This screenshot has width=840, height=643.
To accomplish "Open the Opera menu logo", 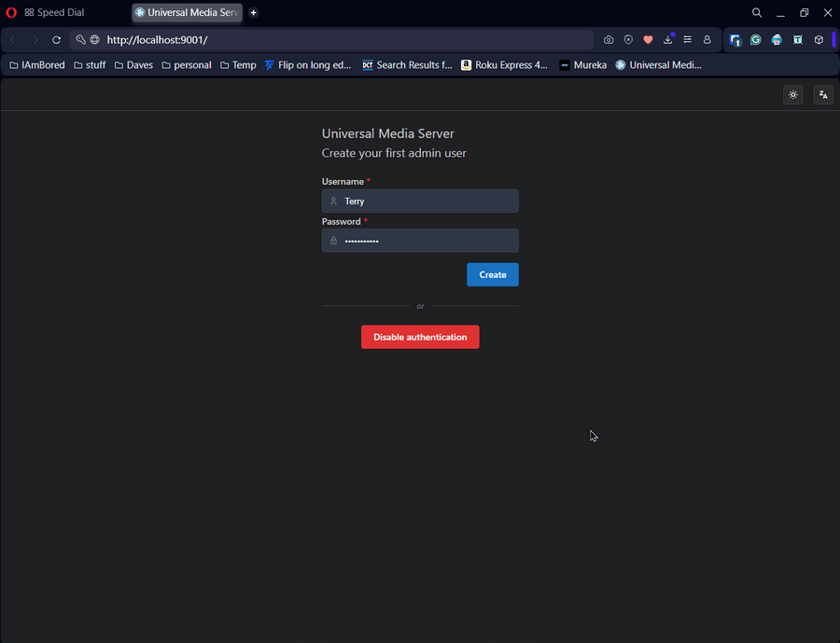I will point(11,12).
